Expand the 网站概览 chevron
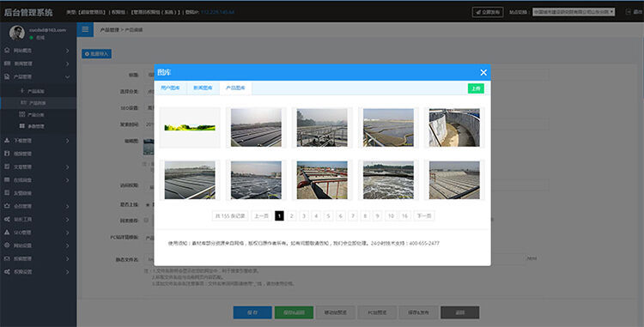The width and height of the screenshot is (644, 327). (67, 51)
